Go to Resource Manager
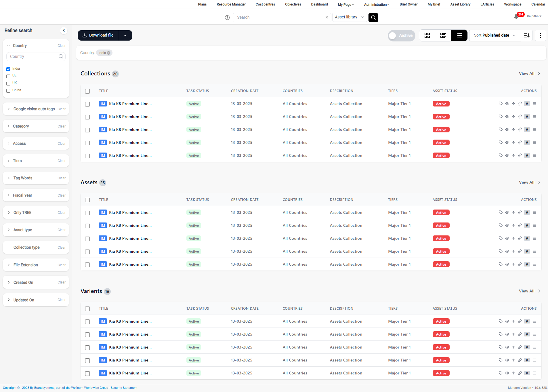The width and height of the screenshot is (548, 392). (x=231, y=4)
